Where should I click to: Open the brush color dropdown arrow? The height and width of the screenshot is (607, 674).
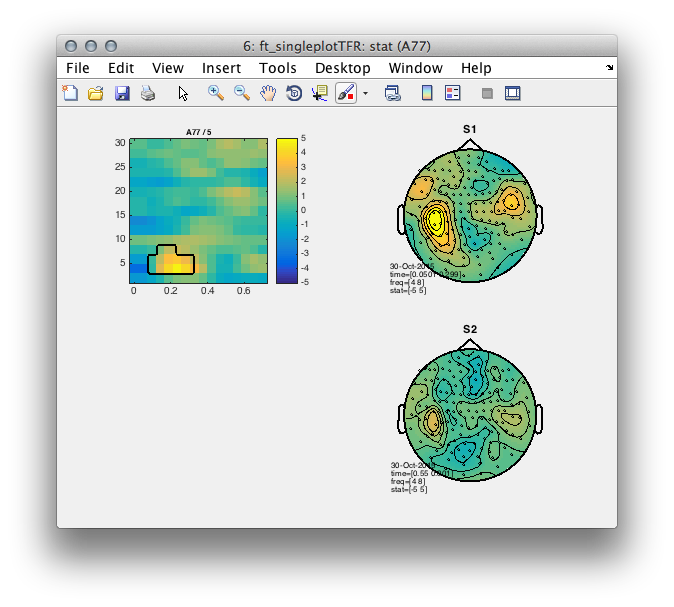click(x=365, y=93)
